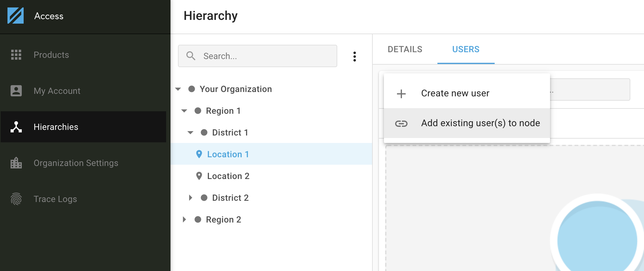Select the Region 1 node
The height and width of the screenshot is (271, 644).
pyautogui.click(x=223, y=111)
